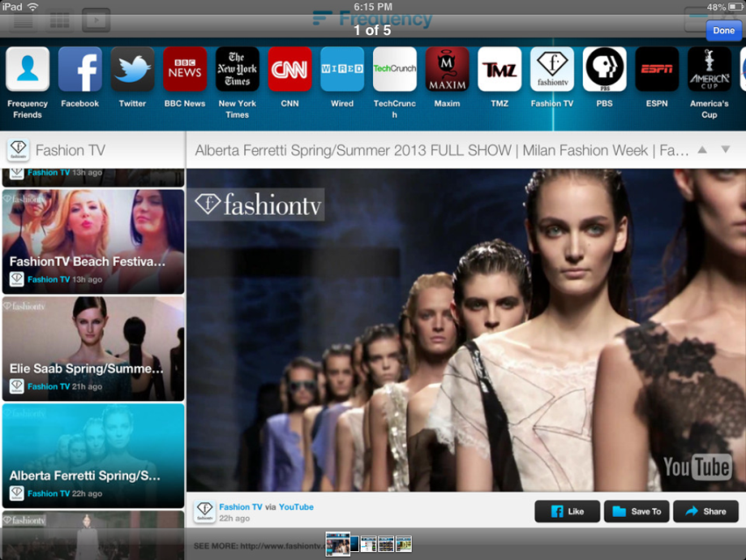
Task: Click the Alberta Ferretti video title text
Action: click(x=441, y=150)
